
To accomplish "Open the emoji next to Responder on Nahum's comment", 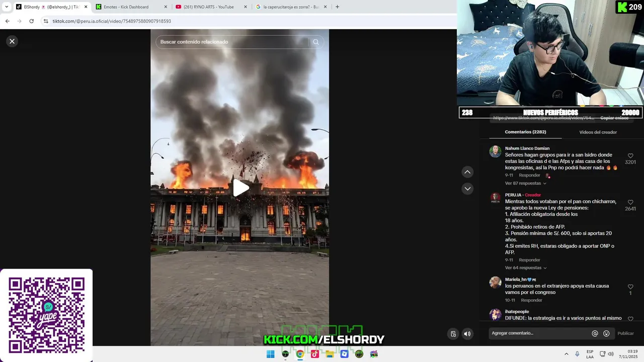I will (x=547, y=175).
